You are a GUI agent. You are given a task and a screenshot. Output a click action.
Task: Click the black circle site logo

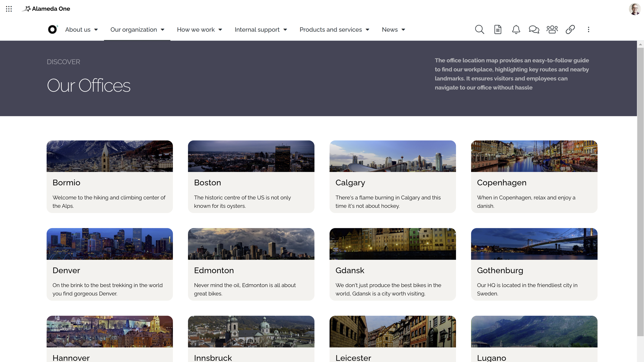pos(53,30)
